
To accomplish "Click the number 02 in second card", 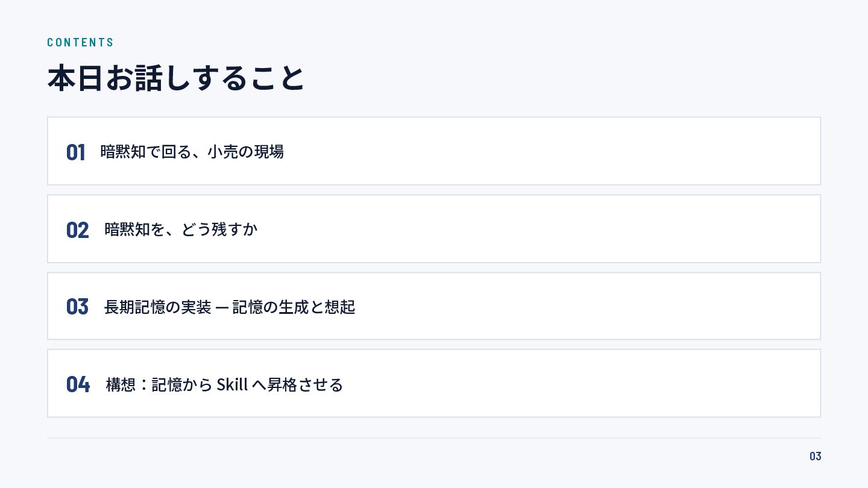I will click(x=77, y=230).
